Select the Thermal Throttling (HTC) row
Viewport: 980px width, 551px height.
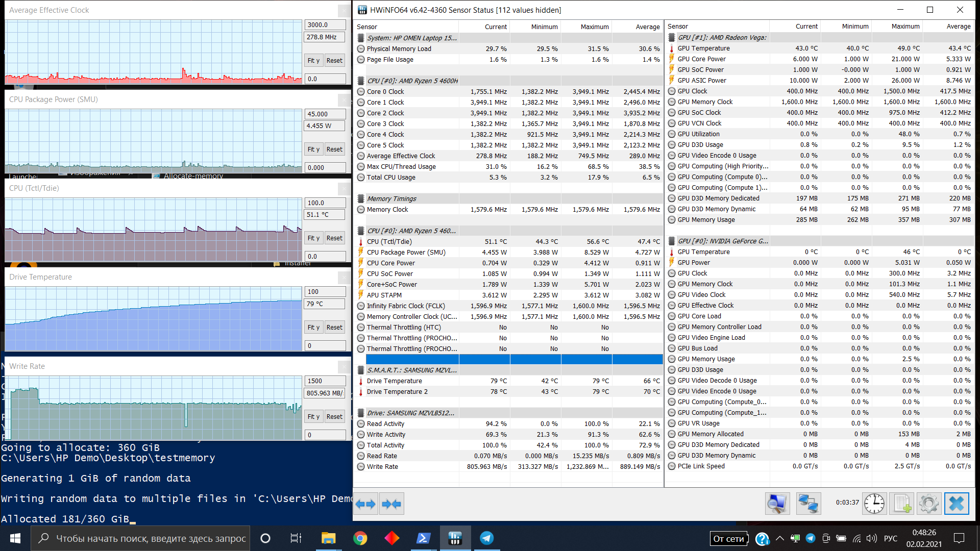508,328
